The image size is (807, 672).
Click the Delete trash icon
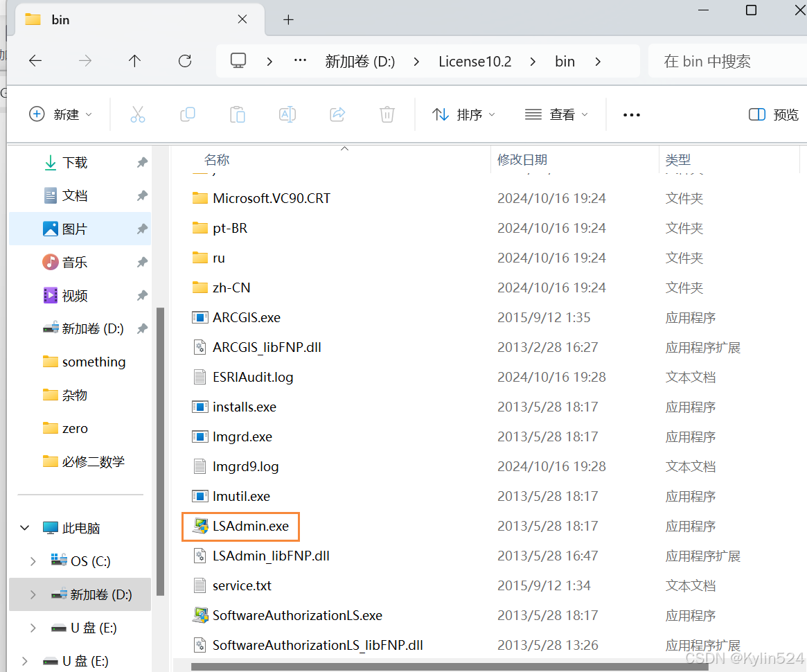tap(387, 114)
